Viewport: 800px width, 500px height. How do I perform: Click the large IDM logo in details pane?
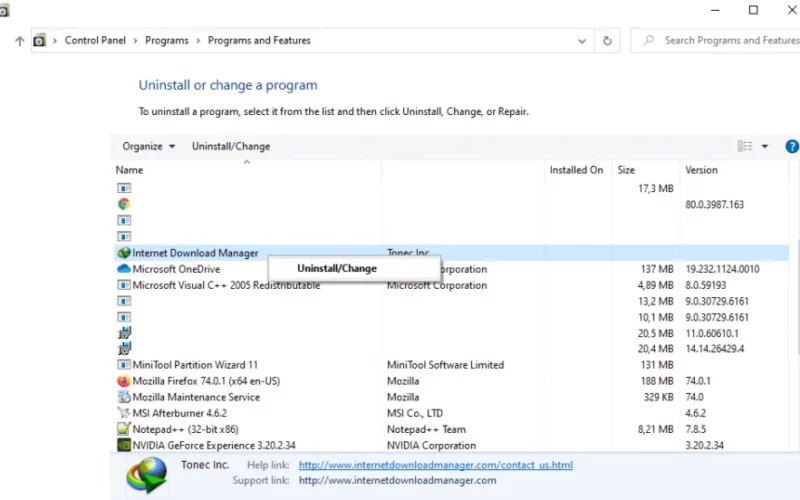(x=147, y=474)
